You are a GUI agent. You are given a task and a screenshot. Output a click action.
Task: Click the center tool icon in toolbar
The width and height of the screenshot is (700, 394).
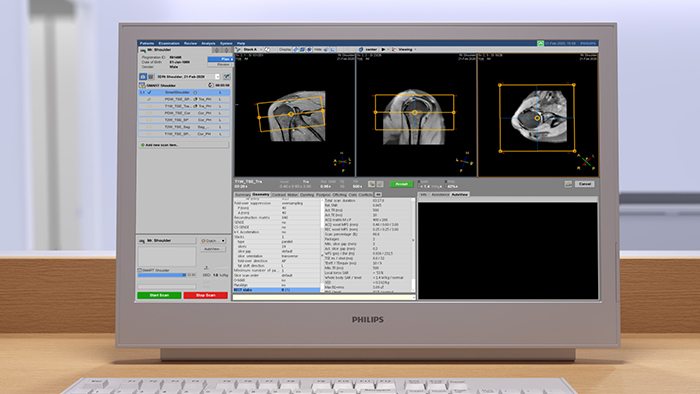[x=361, y=50]
